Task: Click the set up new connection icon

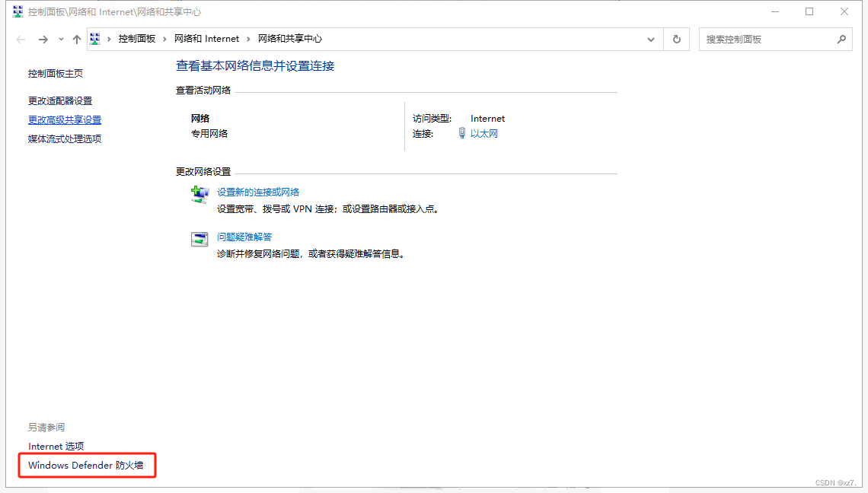Action: point(199,196)
